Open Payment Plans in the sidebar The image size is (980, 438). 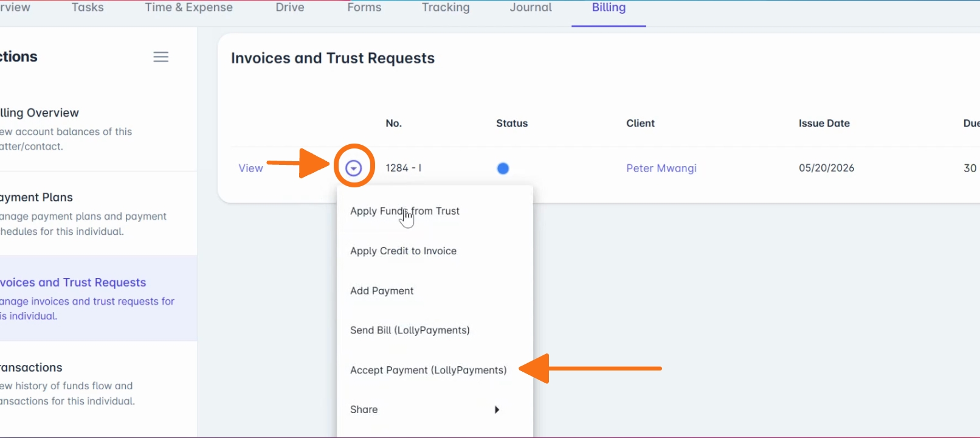pos(98,214)
